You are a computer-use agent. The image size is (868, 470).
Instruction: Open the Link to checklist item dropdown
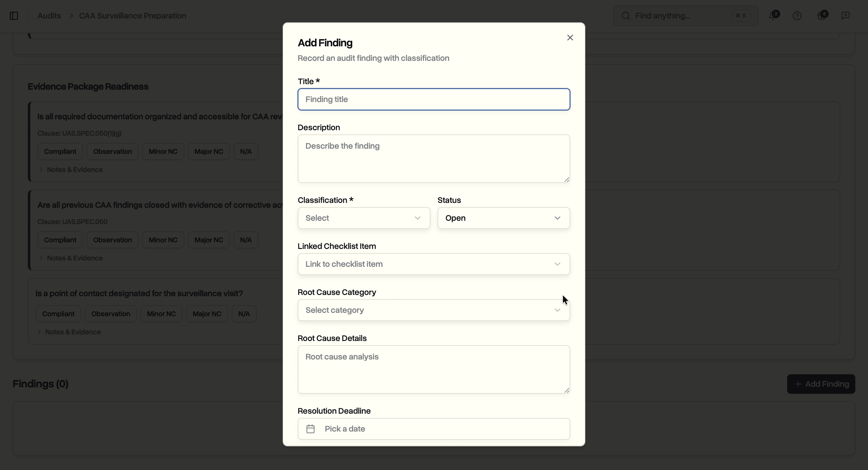coord(434,264)
